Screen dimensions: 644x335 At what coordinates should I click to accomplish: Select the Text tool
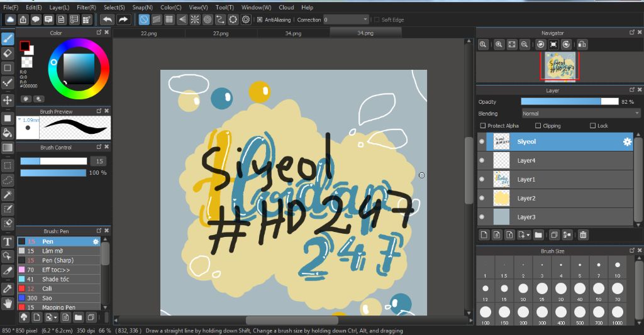click(8, 241)
